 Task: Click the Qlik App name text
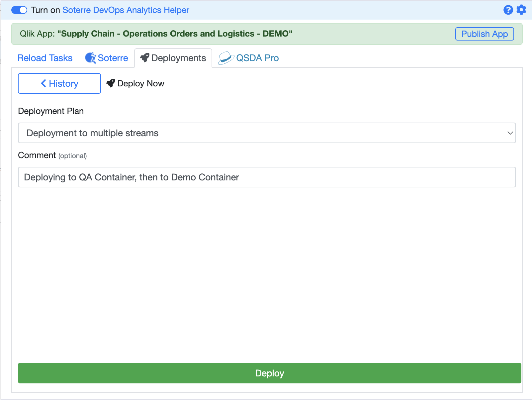pyautogui.click(x=175, y=34)
